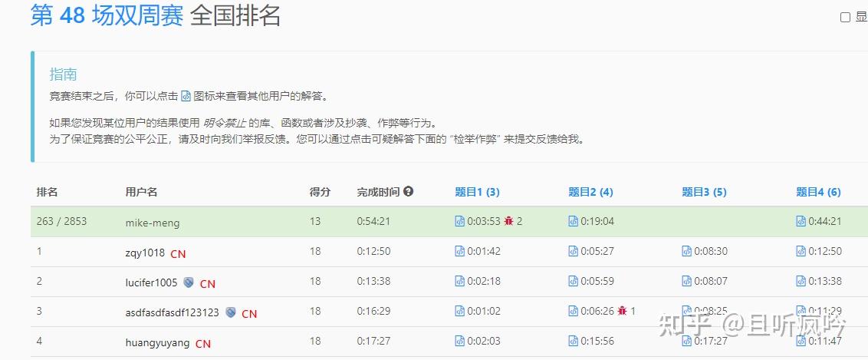The height and width of the screenshot is (360, 868).
Task: View lucifer1005's solution icon for problem 2
Action: (573, 282)
